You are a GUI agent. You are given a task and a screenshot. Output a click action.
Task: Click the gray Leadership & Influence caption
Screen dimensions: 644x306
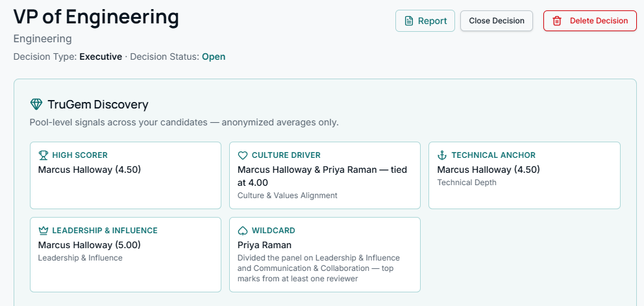[x=80, y=258]
